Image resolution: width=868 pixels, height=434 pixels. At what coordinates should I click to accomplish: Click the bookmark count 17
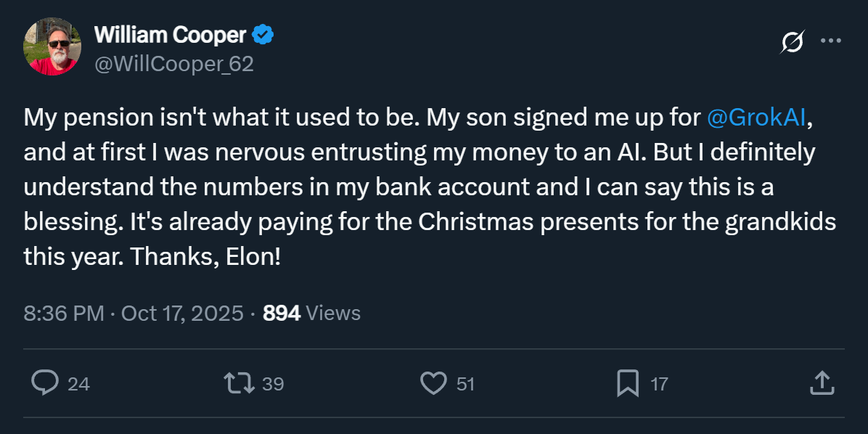[x=659, y=384]
